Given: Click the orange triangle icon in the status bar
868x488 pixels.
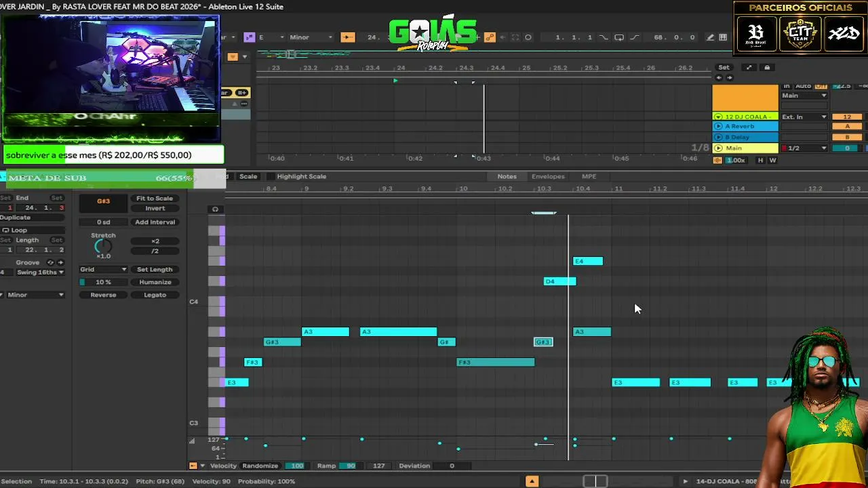Looking at the screenshot, I should click(532, 481).
